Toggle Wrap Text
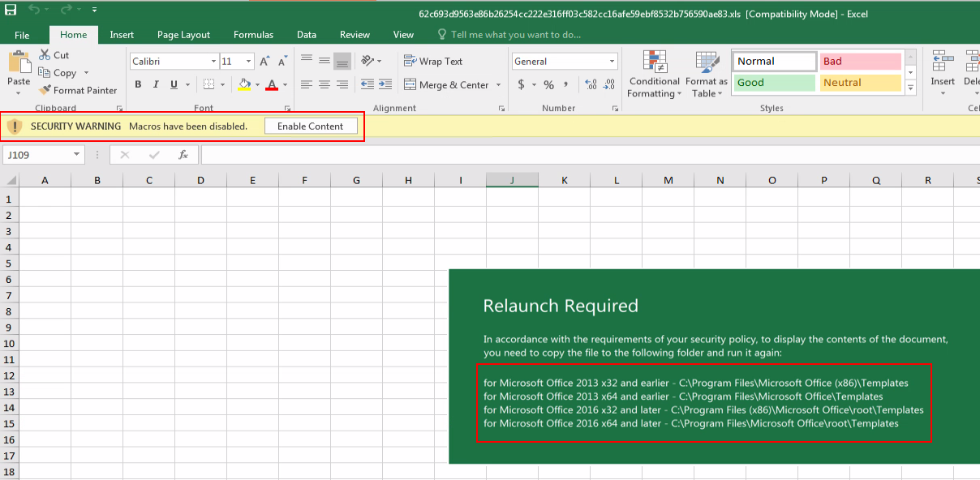The width and height of the screenshot is (980, 480). (433, 62)
